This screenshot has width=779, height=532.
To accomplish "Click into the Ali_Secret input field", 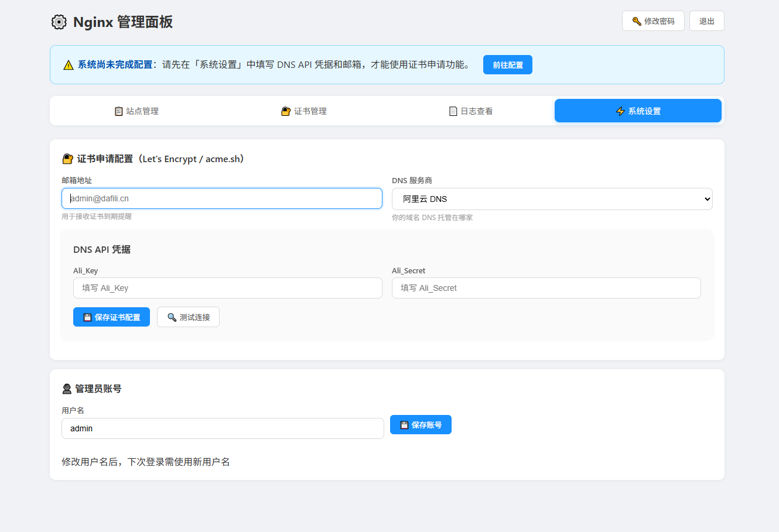I will pos(546,288).
